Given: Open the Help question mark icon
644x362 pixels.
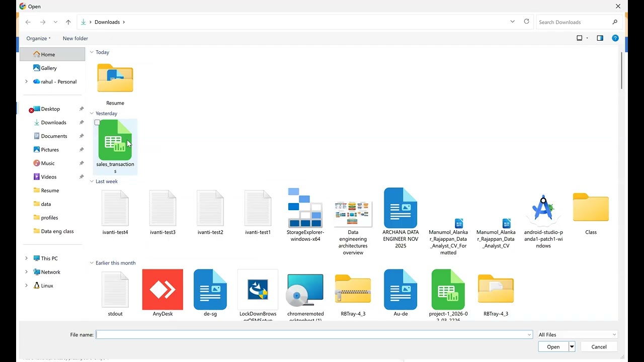Looking at the screenshot, I should pos(615,38).
